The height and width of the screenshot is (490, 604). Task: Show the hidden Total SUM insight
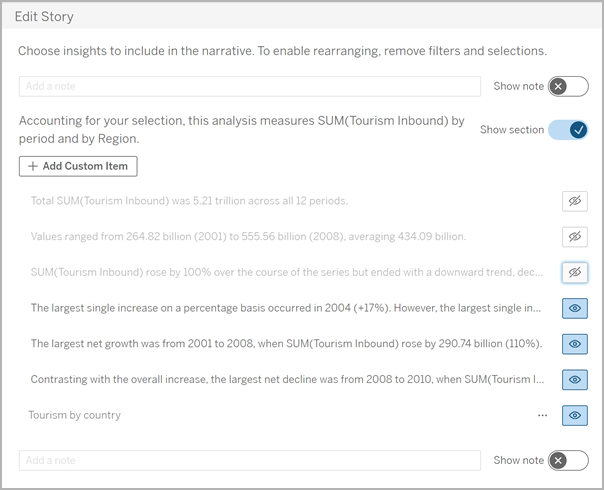[x=574, y=201]
